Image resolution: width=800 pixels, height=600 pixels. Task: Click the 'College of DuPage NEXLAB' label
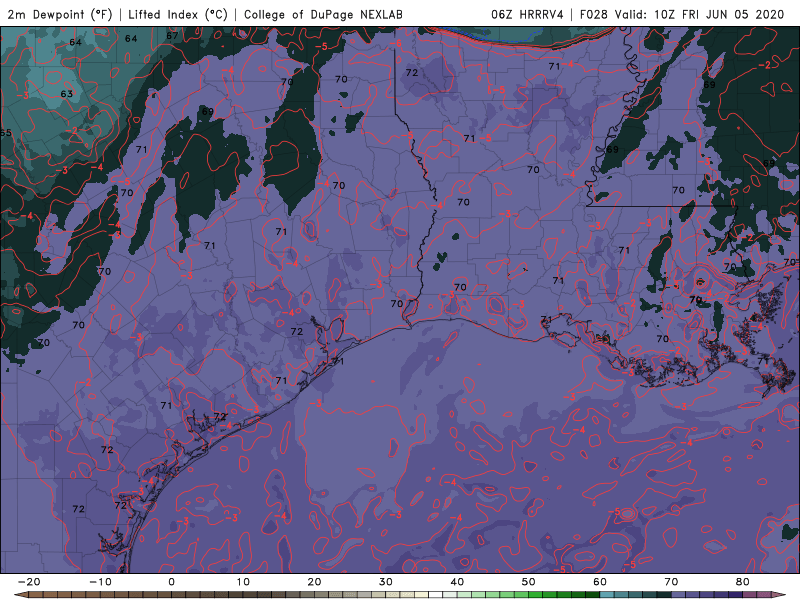323,14
